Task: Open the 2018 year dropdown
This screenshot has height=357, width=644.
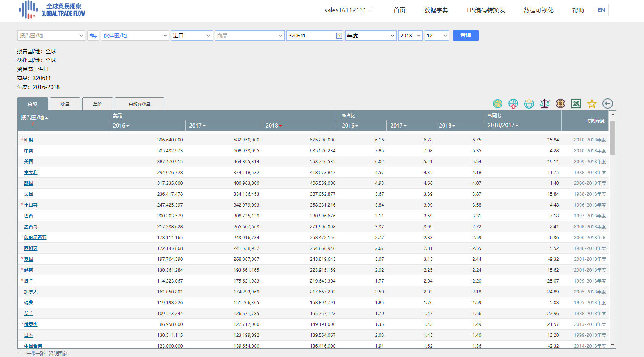Action: tap(410, 36)
